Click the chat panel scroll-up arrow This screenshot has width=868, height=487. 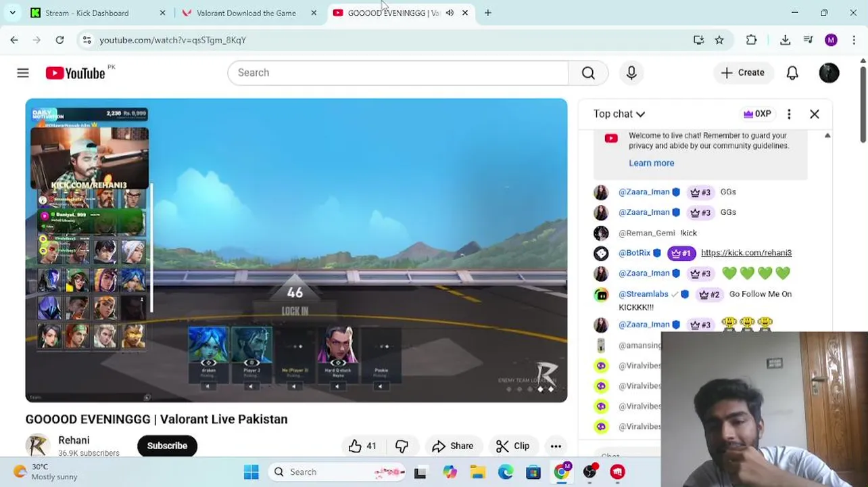(x=827, y=136)
